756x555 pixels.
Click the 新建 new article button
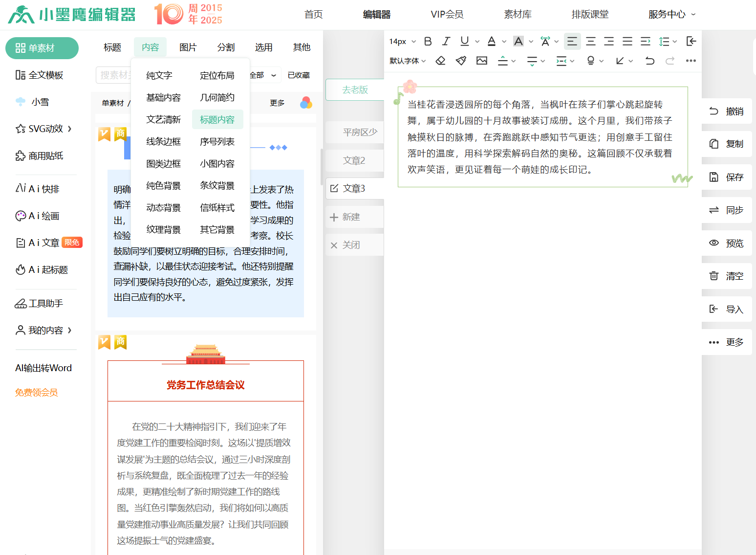pos(355,217)
